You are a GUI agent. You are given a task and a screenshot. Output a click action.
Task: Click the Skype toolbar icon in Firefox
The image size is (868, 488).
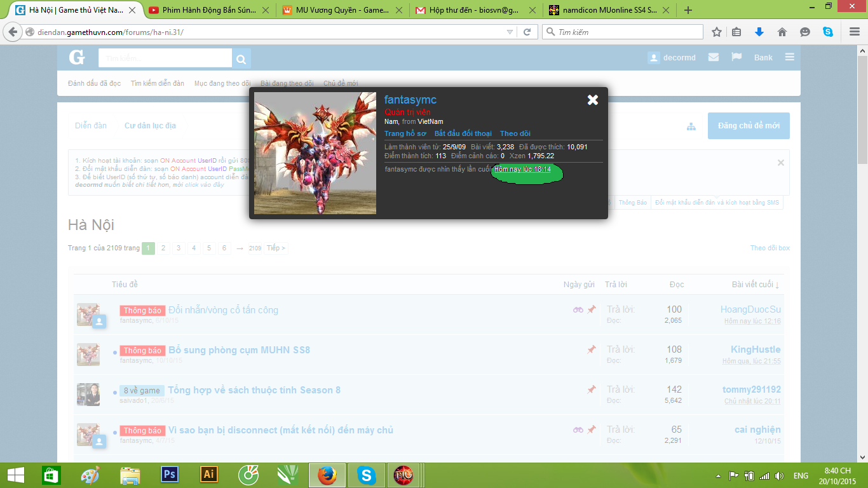pos(828,32)
